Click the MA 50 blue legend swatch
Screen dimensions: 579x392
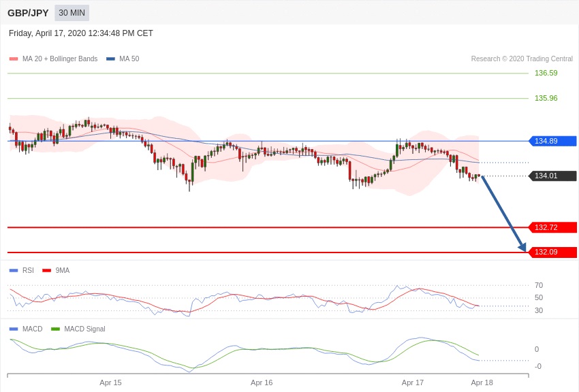click(x=110, y=59)
